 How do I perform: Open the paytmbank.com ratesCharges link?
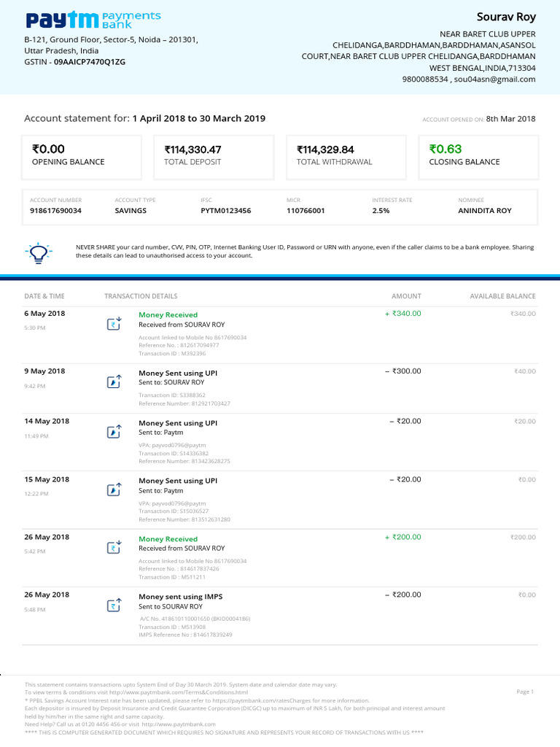[x=262, y=700]
